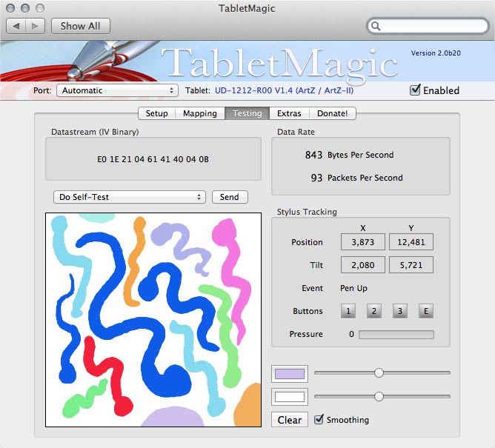Click the slider beside the white swatch
Viewport: 495px width, 448px height.
point(382,396)
